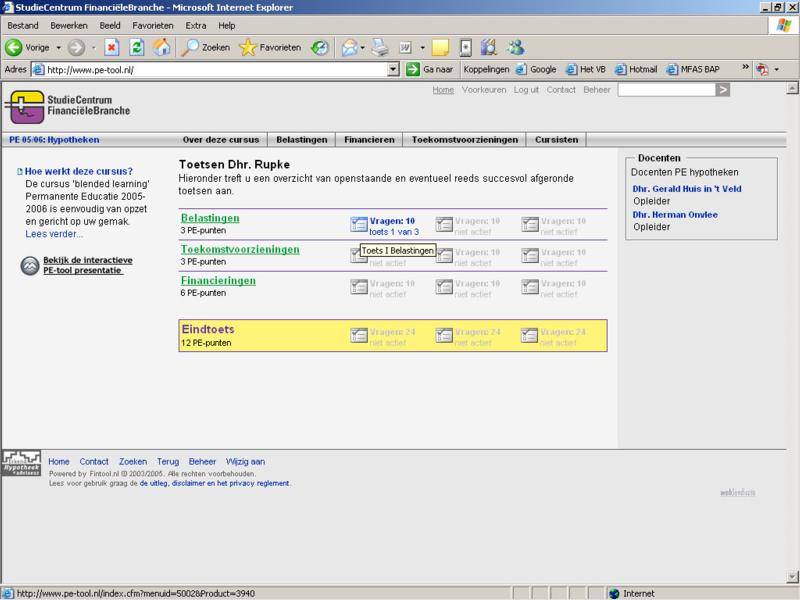Viewport: 800px width, 600px height.
Task: Click the interactive PE-tool presentation icon
Action: click(29, 264)
